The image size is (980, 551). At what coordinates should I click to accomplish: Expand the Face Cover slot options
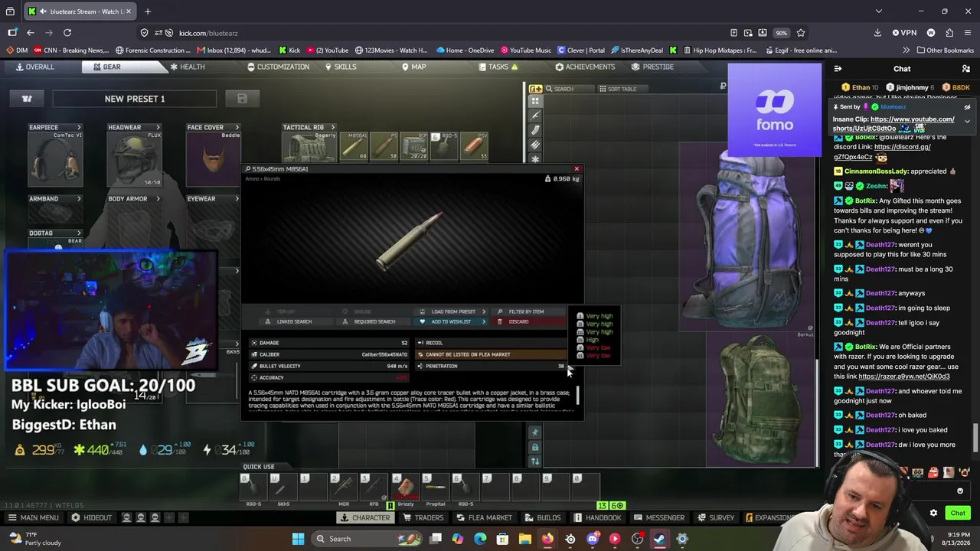(237, 127)
